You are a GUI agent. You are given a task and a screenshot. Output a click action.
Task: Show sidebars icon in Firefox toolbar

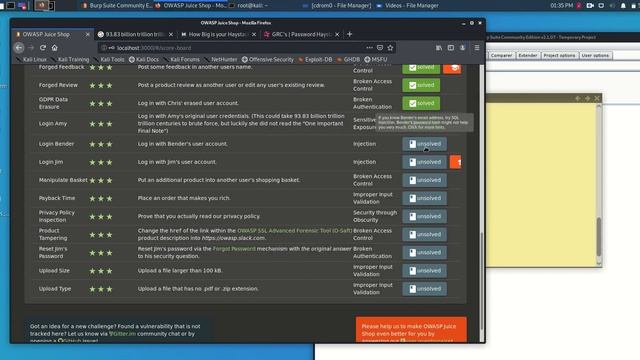tap(451, 48)
